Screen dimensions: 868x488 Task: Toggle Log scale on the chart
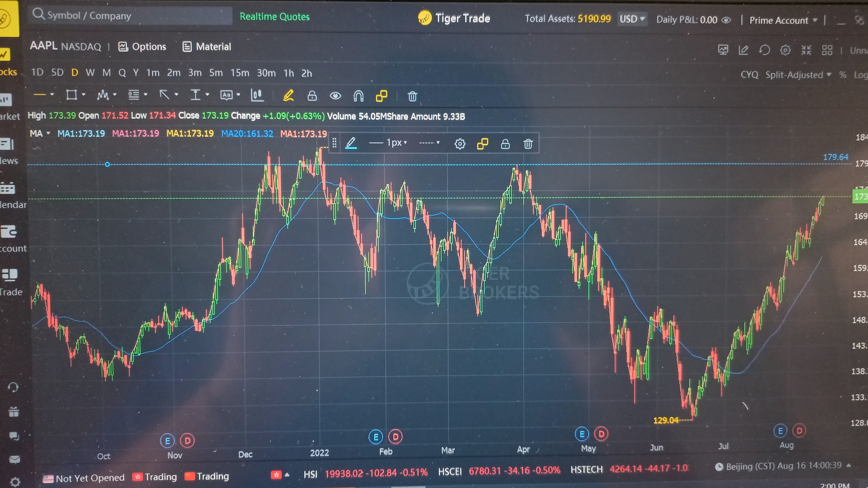tap(861, 75)
